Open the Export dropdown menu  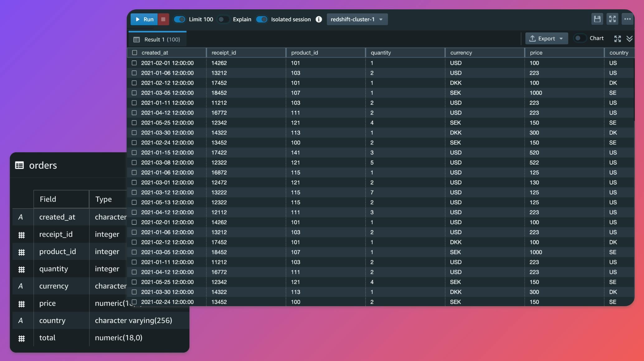pyautogui.click(x=546, y=38)
